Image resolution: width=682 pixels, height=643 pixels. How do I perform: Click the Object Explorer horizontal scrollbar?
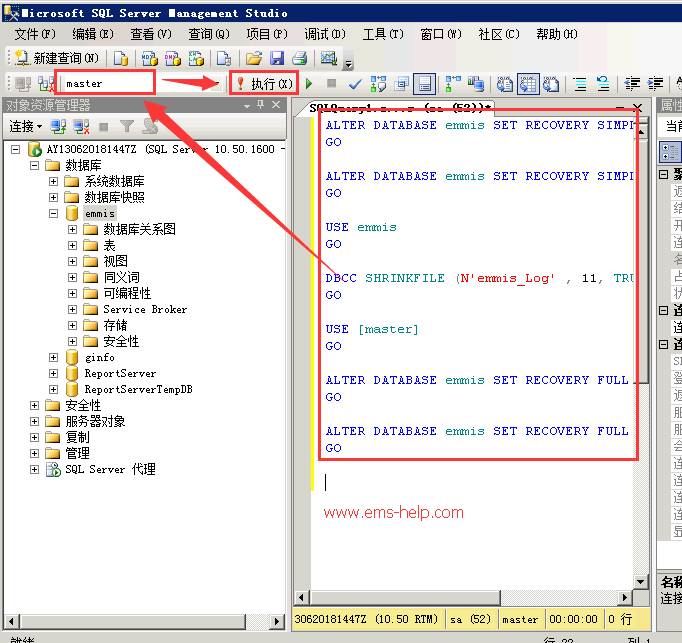pyautogui.click(x=134, y=621)
